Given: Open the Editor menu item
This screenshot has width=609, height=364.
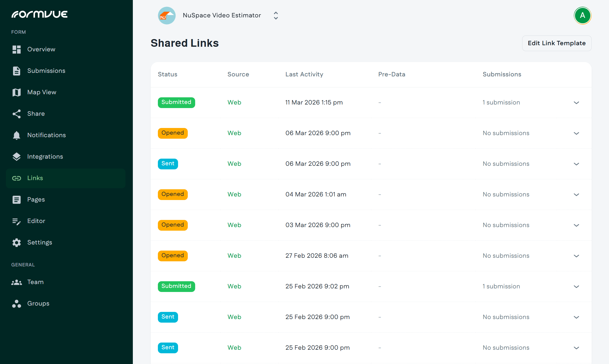Looking at the screenshot, I should pyautogui.click(x=36, y=221).
